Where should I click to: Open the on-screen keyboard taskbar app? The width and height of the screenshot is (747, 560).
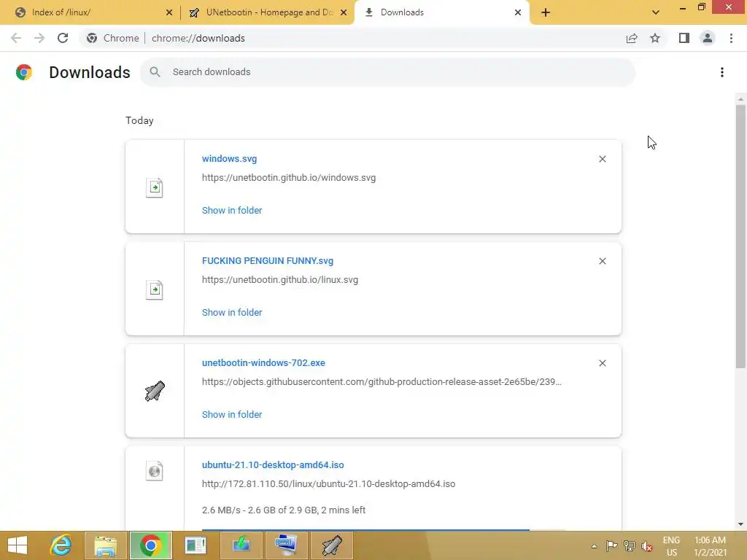(x=286, y=545)
